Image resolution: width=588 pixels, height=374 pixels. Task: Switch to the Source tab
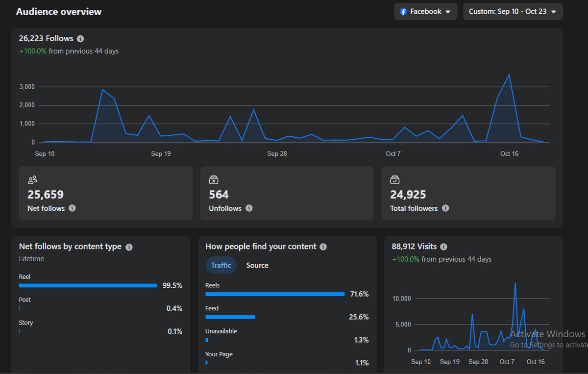(257, 265)
